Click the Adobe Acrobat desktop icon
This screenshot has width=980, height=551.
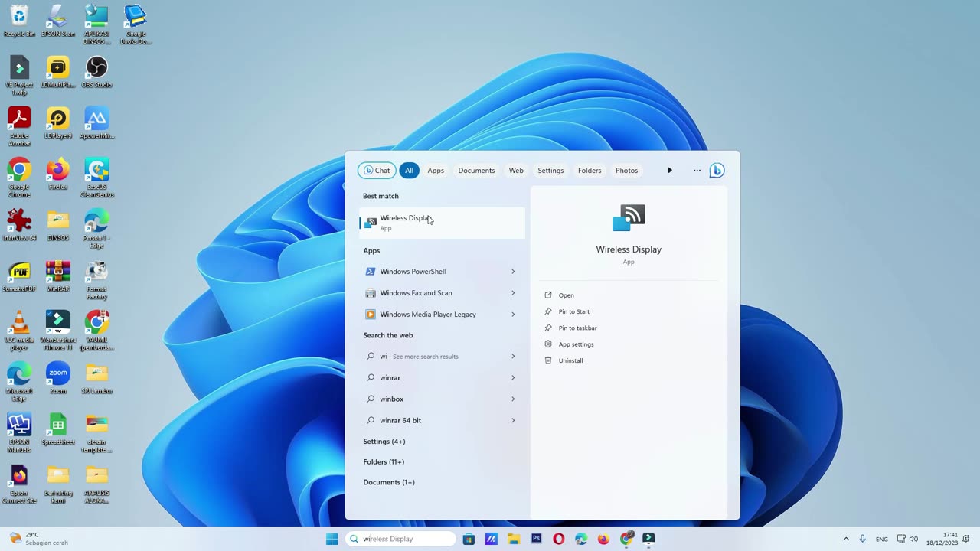19,127
